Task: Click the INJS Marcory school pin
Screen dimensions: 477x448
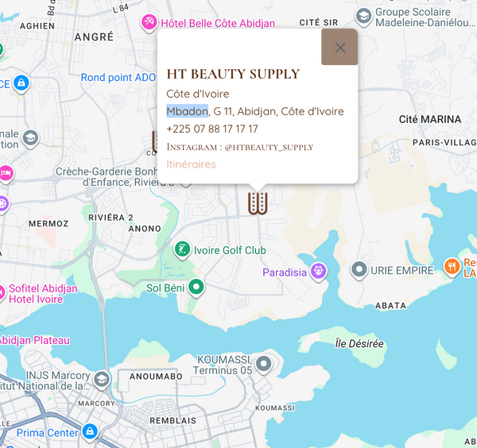Action: click(x=102, y=380)
